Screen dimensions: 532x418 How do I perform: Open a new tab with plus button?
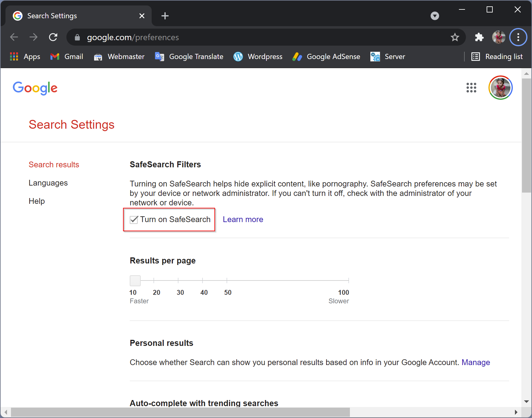coord(165,16)
